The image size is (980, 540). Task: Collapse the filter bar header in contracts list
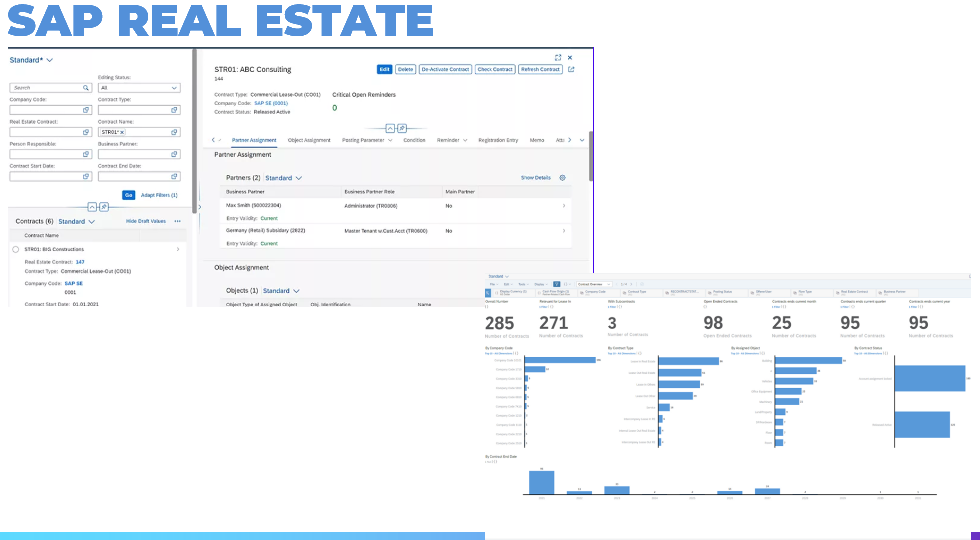pyautogui.click(x=92, y=207)
